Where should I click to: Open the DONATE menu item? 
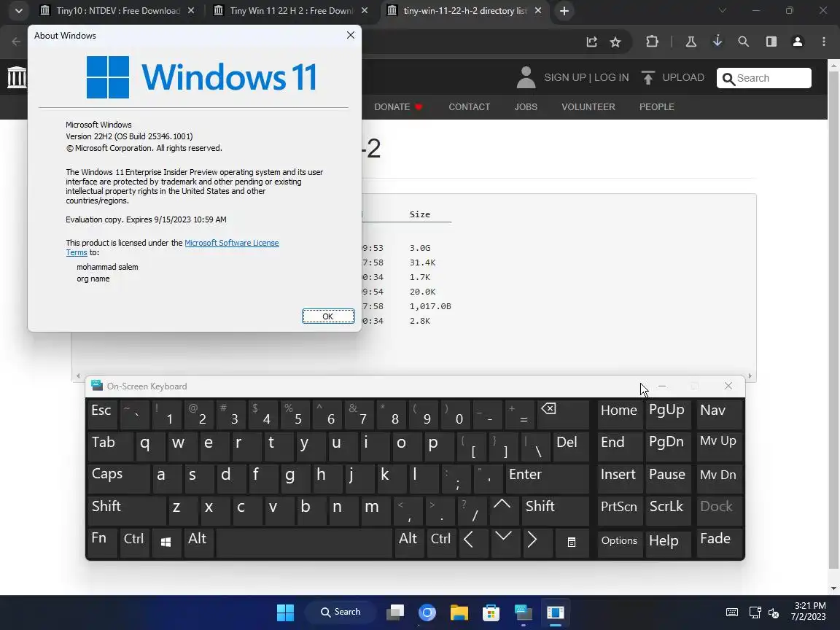tap(398, 107)
